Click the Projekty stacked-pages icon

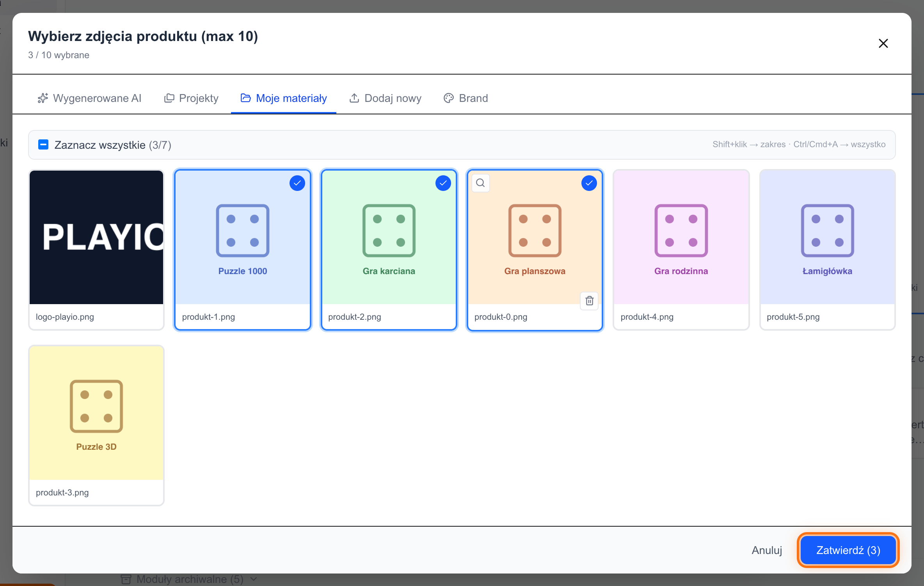(169, 98)
